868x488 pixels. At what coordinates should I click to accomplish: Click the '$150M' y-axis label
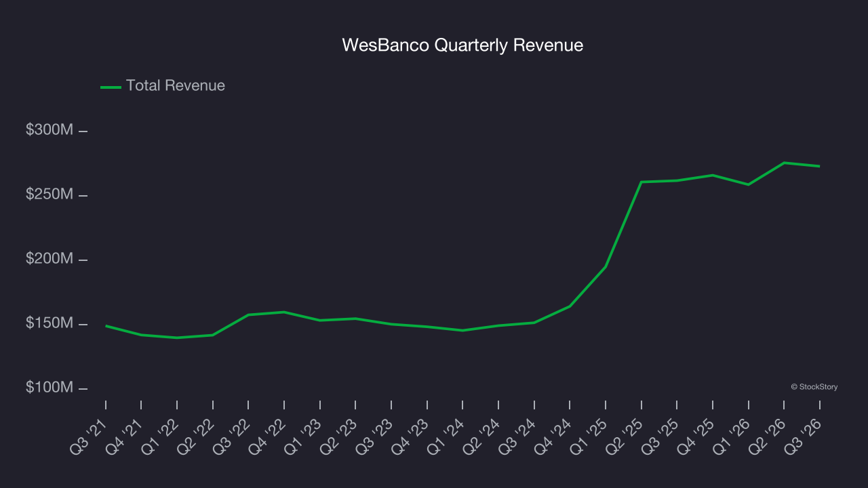(50, 323)
